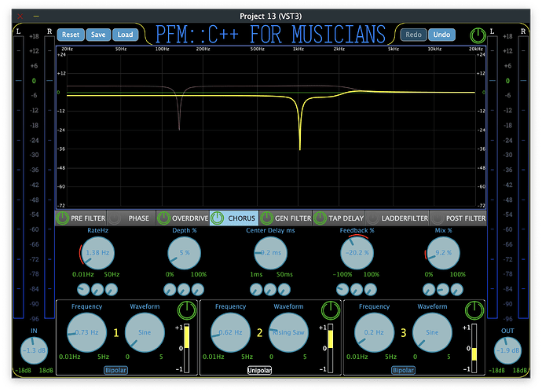Click the RateHz knob showing 1.38 Hz
The image size is (542, 392).
[x=98, y=253]
